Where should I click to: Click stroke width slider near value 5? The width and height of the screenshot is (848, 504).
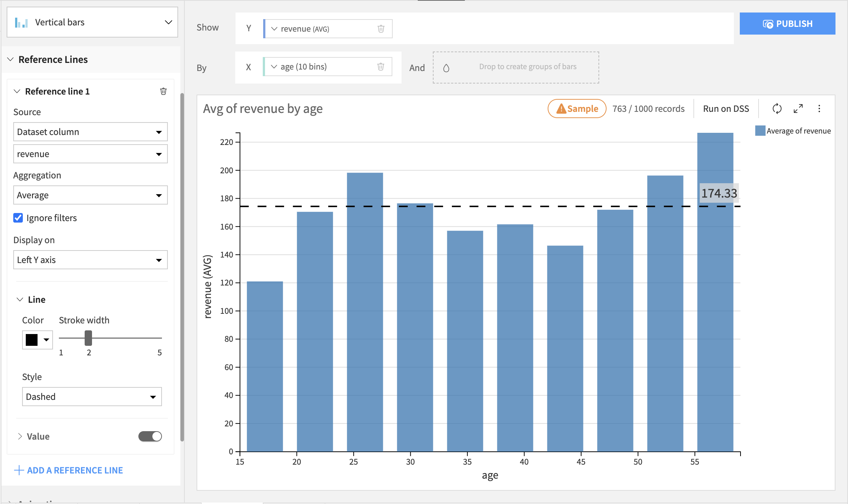[160, 338]
